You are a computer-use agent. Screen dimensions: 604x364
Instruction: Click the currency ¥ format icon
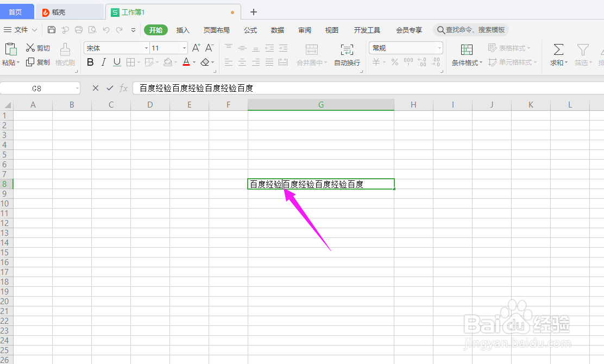coord(376,62)
